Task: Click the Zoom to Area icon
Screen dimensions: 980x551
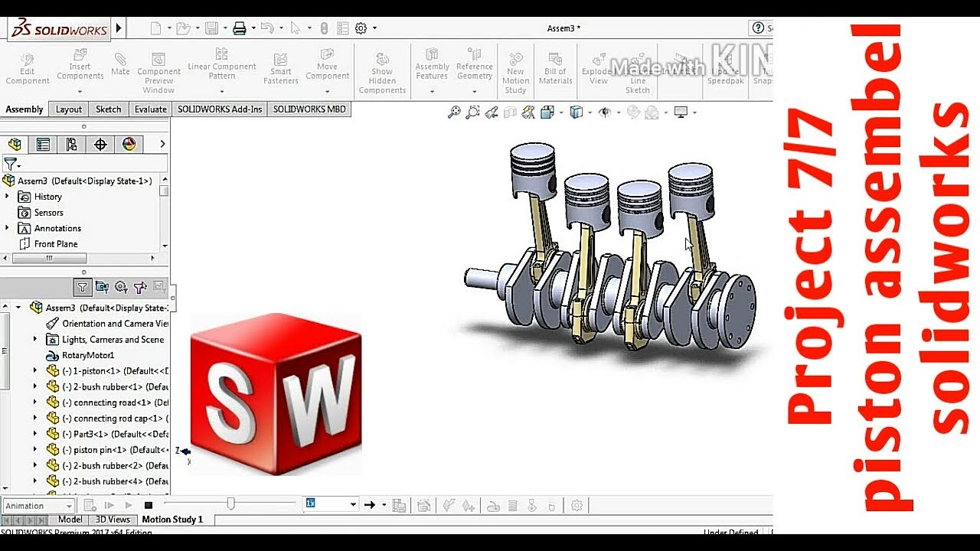Action: (472, 112)
